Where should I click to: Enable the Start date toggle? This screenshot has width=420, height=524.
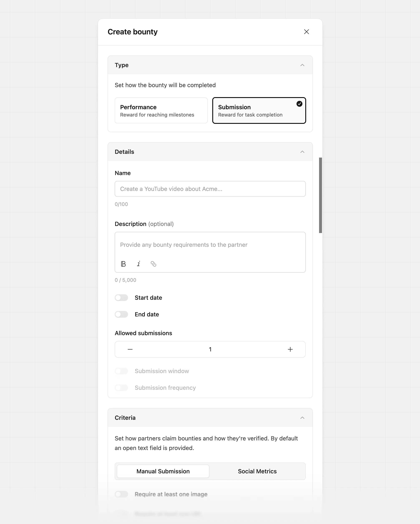[x=121, y=297]
